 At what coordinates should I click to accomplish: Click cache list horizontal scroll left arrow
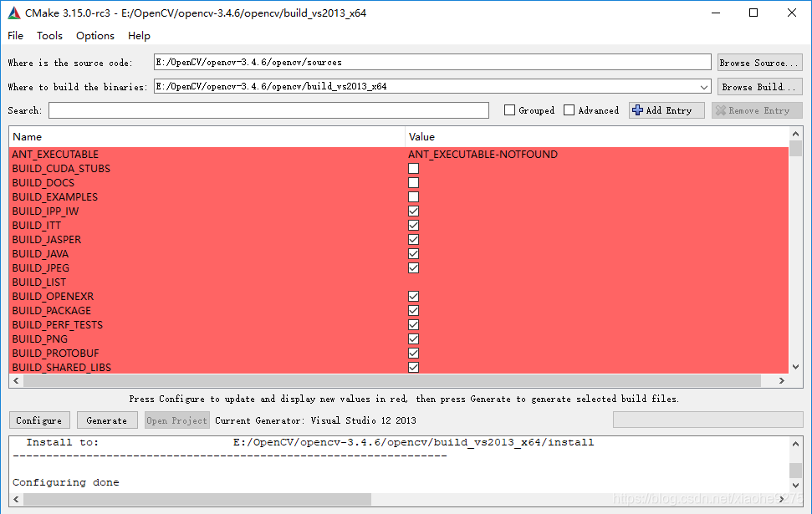(16, 380)
